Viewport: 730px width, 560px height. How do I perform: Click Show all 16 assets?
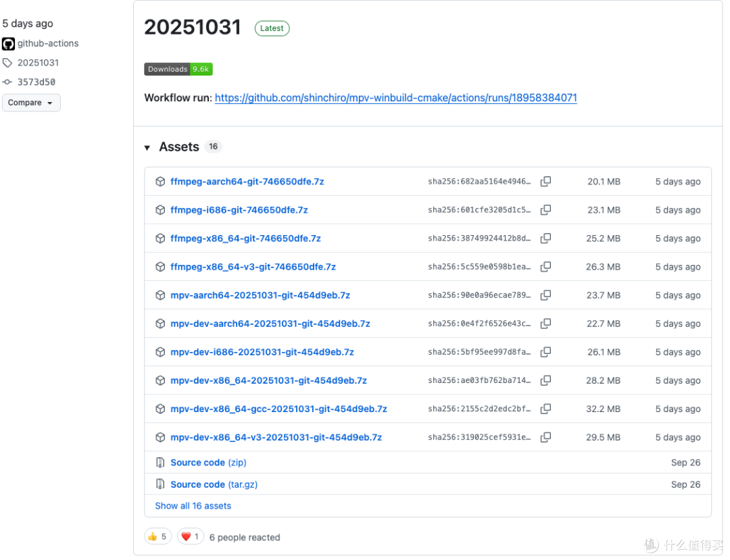(193, 505)
